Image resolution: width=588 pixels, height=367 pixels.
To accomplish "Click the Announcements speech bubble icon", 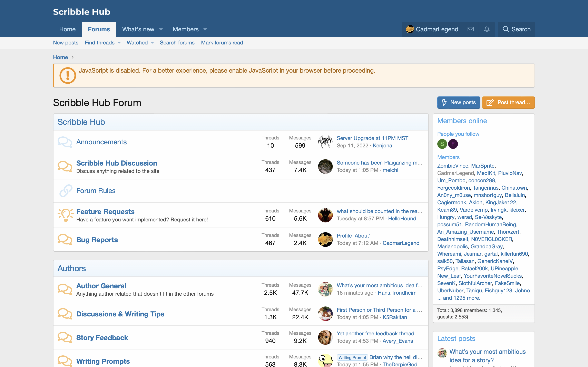I will point(65,142).
